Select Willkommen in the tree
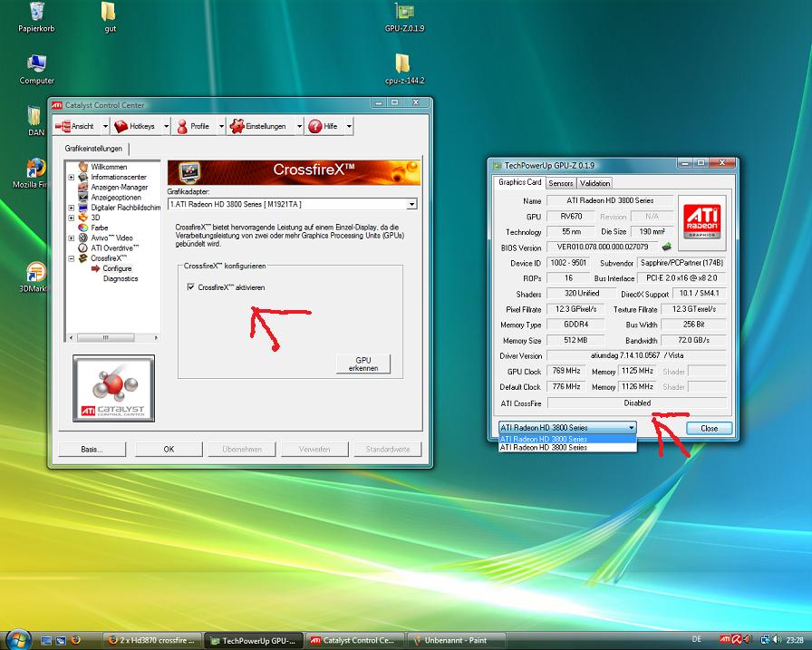The image size is (812, 650). pos(109,167)
